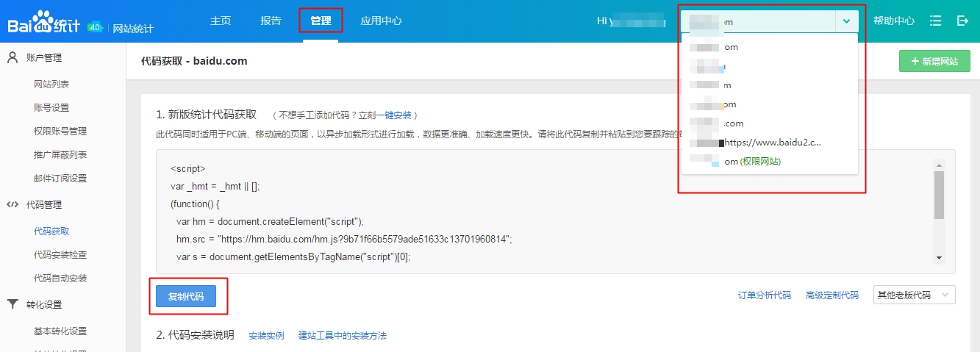Click the 代码管理 code brackets icon
This screenshot has width=980, height=352.
click(12, 204)
